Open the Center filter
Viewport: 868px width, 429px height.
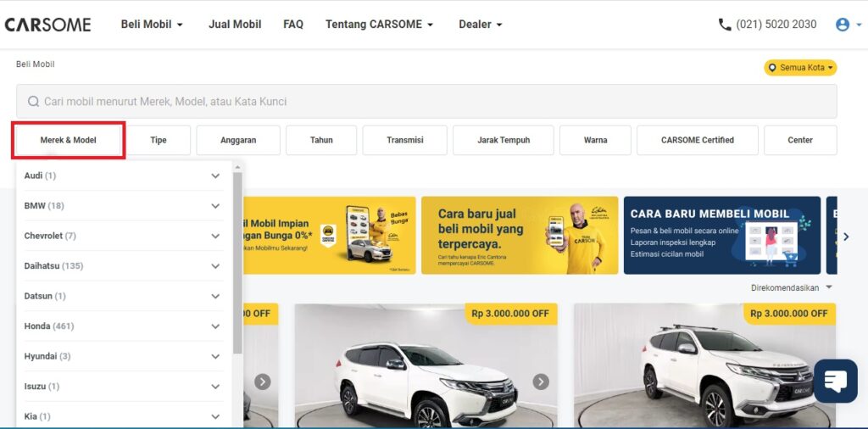(800, 140)
